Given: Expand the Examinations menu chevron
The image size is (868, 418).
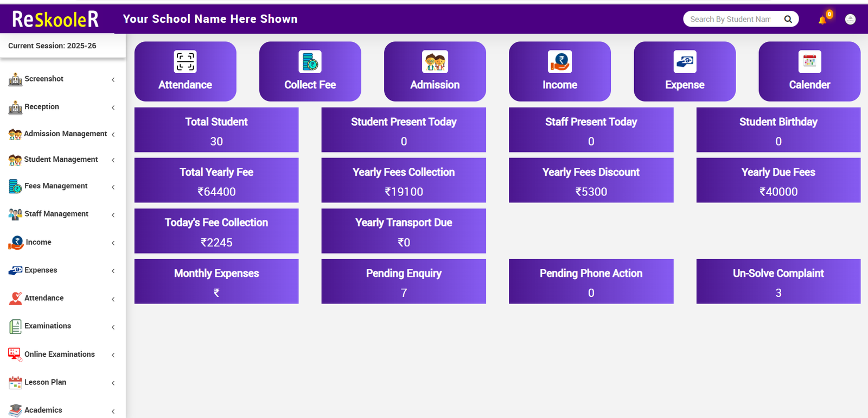Looking at the screenshot, I should (x=113, y=327).
